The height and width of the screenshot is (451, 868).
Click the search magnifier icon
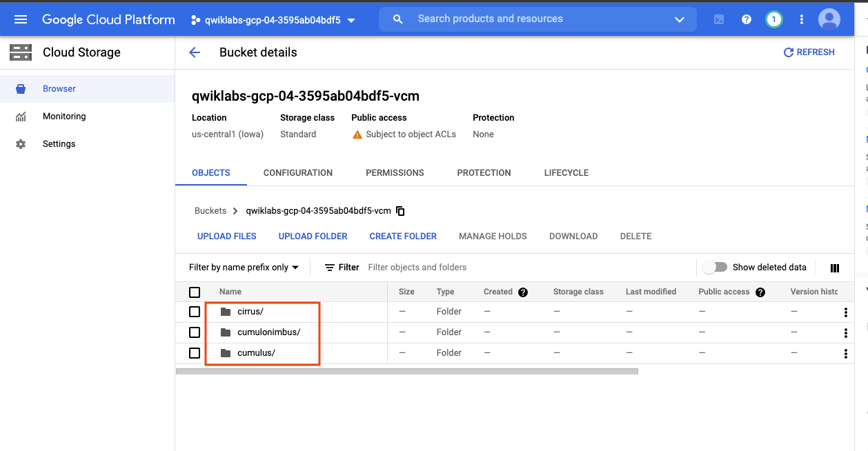[x=397, y=19]
